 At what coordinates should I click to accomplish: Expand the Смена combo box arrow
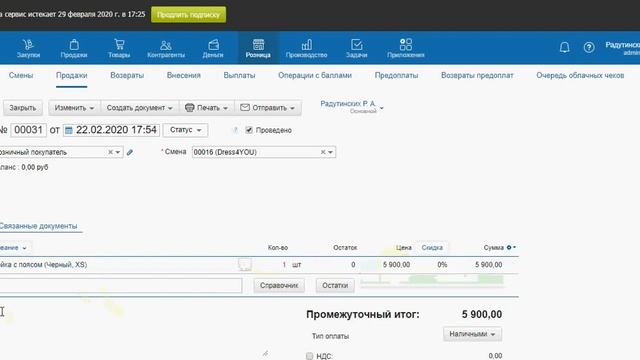[x=330, y=152]
